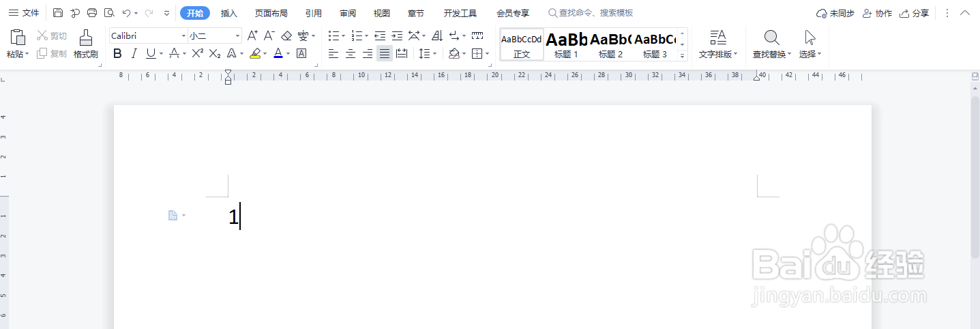980x329 pixels.
Task: Click the Increase Indent icon
Action: click(397, 35)
